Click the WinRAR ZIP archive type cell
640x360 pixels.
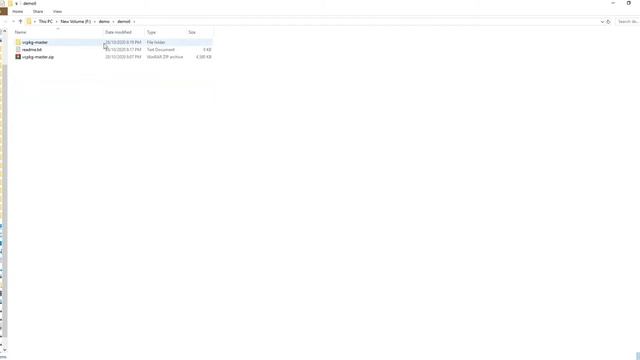(x=165, y=57)
